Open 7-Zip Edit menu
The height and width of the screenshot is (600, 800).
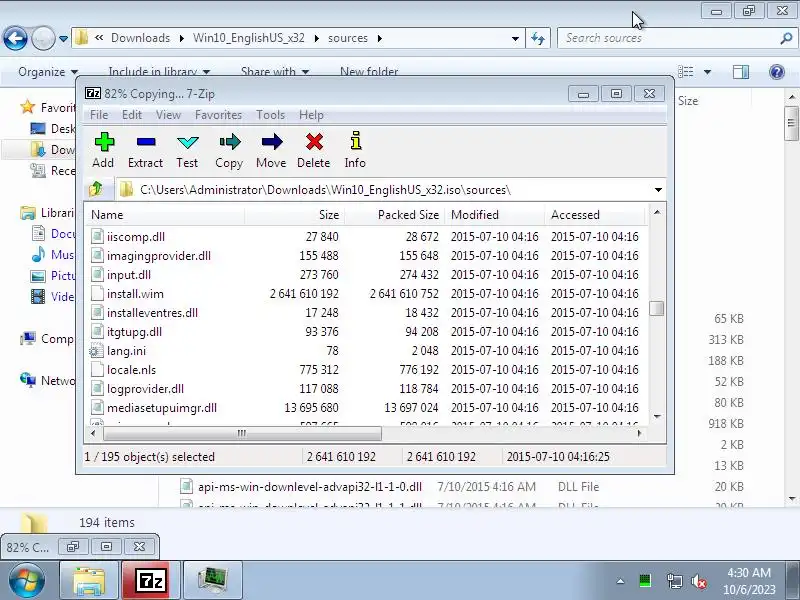(132, 115)
